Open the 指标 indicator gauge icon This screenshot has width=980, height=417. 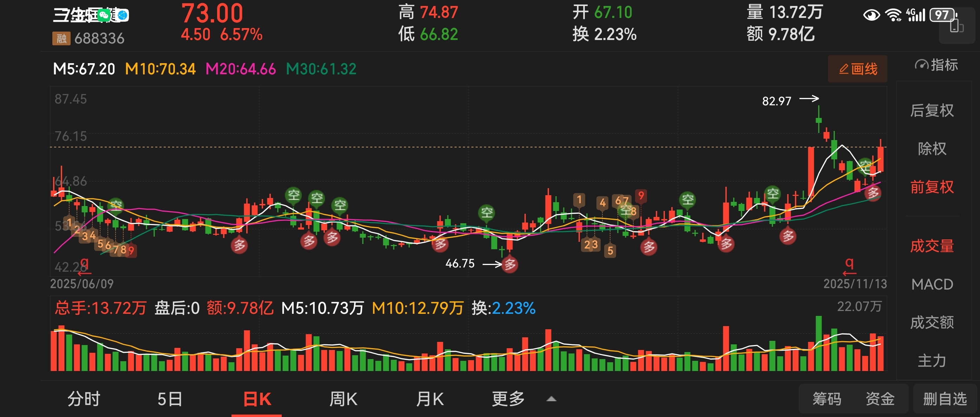pos(922,65)
